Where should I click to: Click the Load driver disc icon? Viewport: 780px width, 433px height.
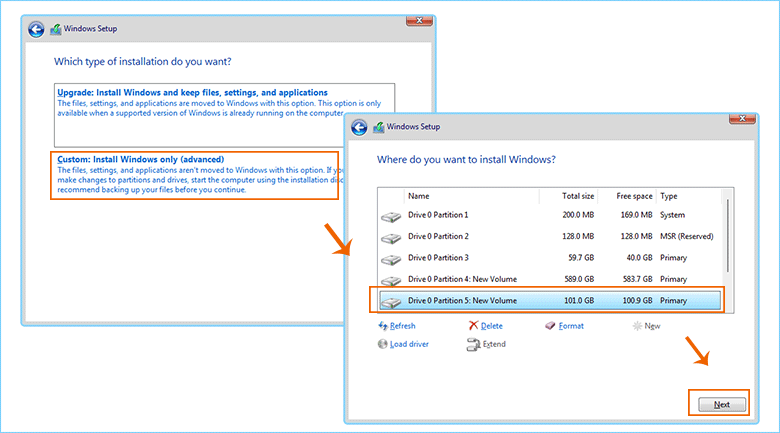click(x=383, y=344)
